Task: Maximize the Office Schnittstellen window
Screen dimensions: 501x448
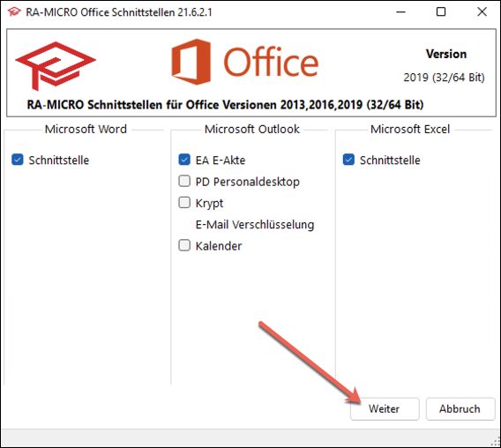Action: [441, 12]
